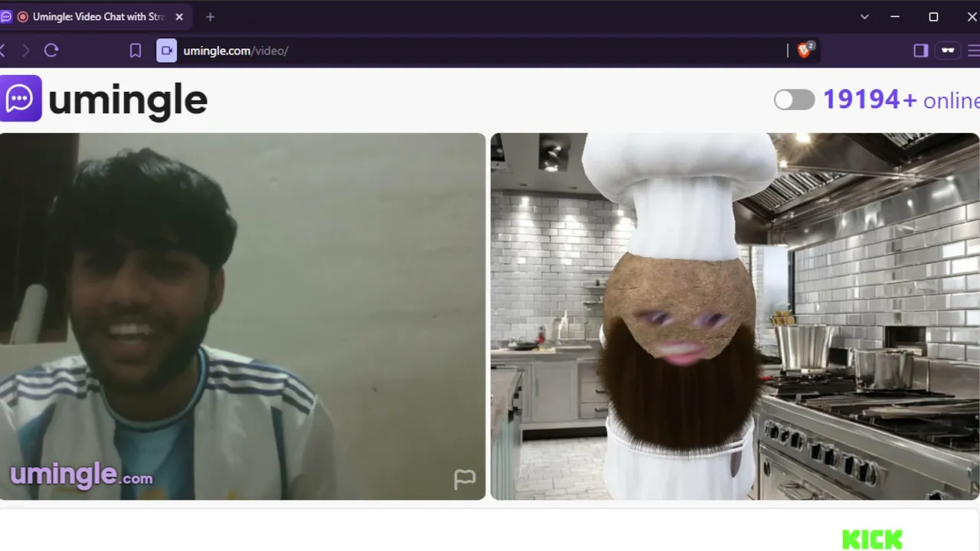
Task: Click the purple Umingle chat-bubble logo
Action: (20, 98)
